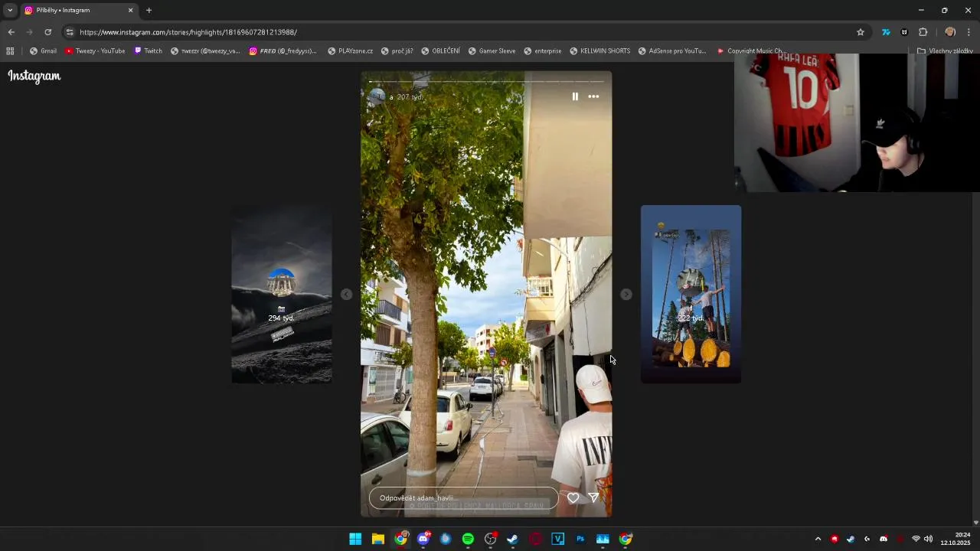Like the story with heart icon
This screenshot has height=551, width=980.
pyautogui.click(x=573, y=498)
